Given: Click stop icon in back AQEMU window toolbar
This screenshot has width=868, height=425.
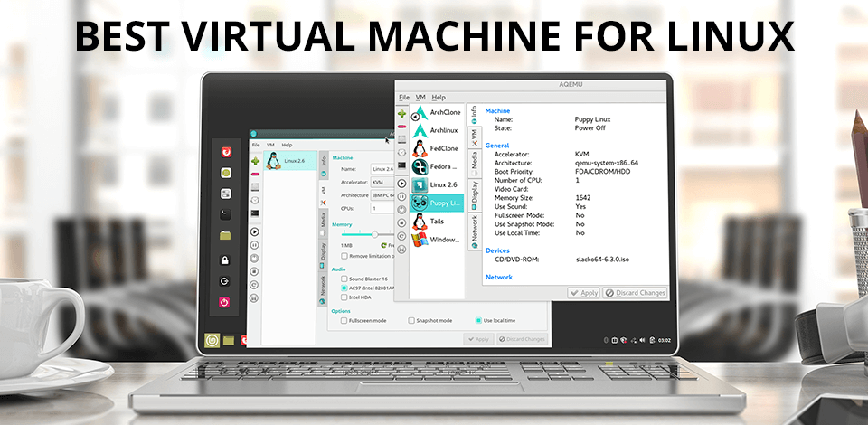Looking at the screenshot, I should point(255,271).
